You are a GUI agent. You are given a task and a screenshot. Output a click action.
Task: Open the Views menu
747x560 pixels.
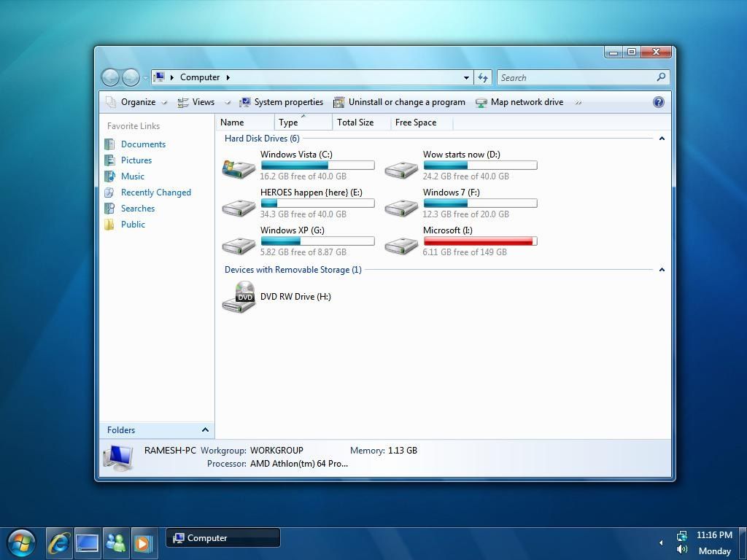pos(204,102)
